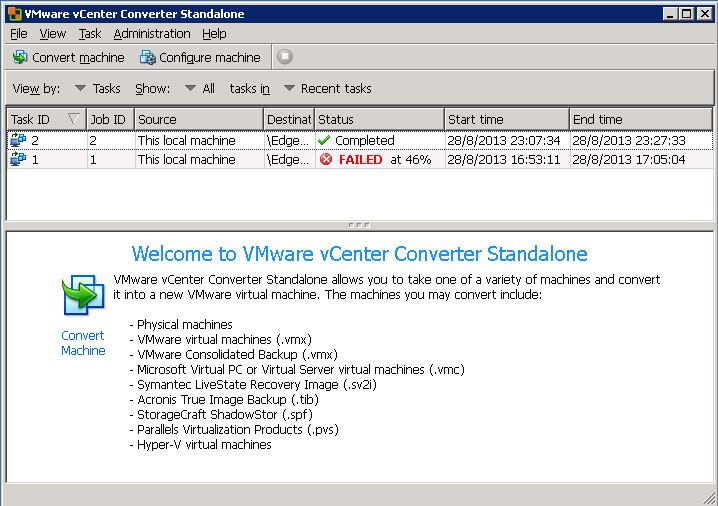This screenshot has height=506, width=718.
Task: Open the View menu
Action: (x=53, y=34)
